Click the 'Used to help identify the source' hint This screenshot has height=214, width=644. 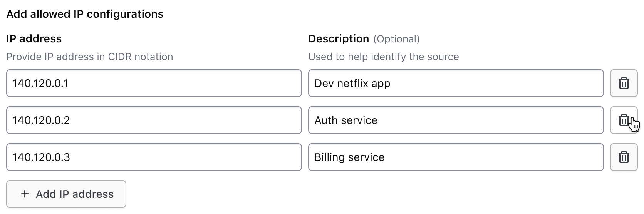coord(384,57)
